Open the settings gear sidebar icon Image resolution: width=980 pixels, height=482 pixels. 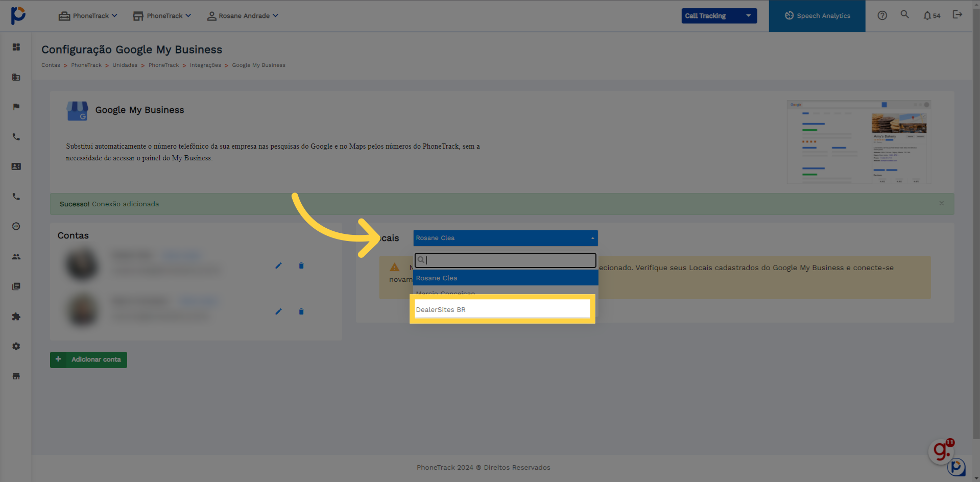[x=16, y=346]
